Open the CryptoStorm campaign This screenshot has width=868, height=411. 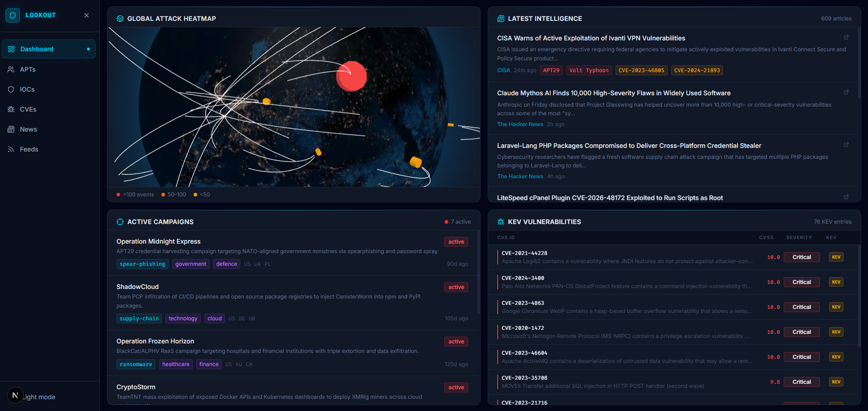(136, 387)
